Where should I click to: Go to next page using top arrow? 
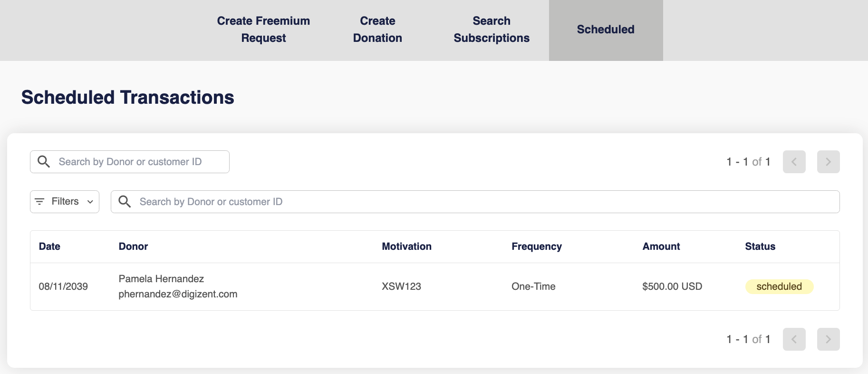coord(828,162)
